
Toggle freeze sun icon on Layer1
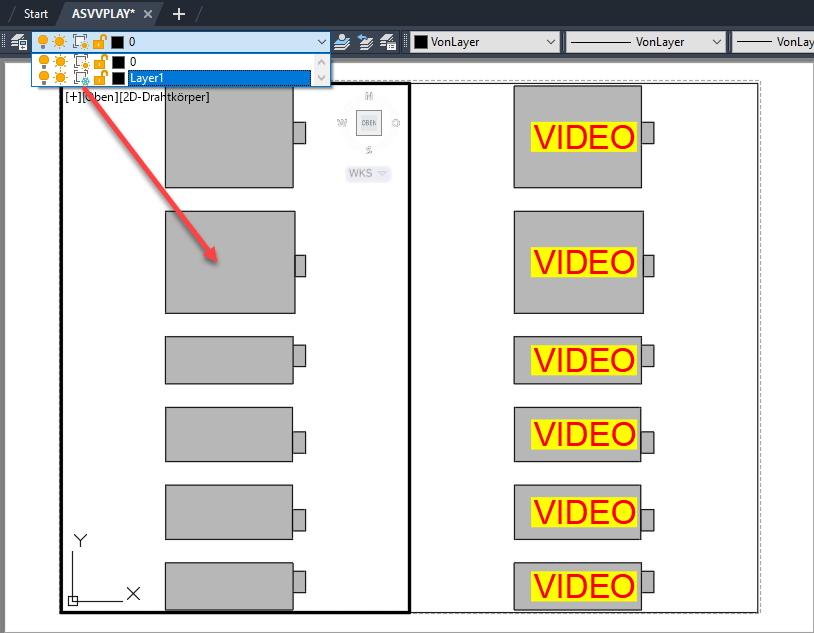point(60,77)
